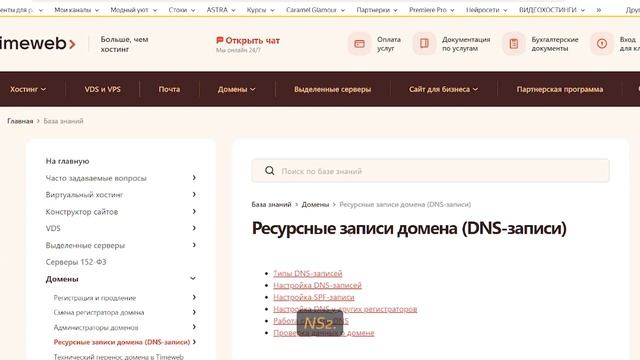Open the Настройка SPF-записи link

pyautogui.click(x=313, y=297)
